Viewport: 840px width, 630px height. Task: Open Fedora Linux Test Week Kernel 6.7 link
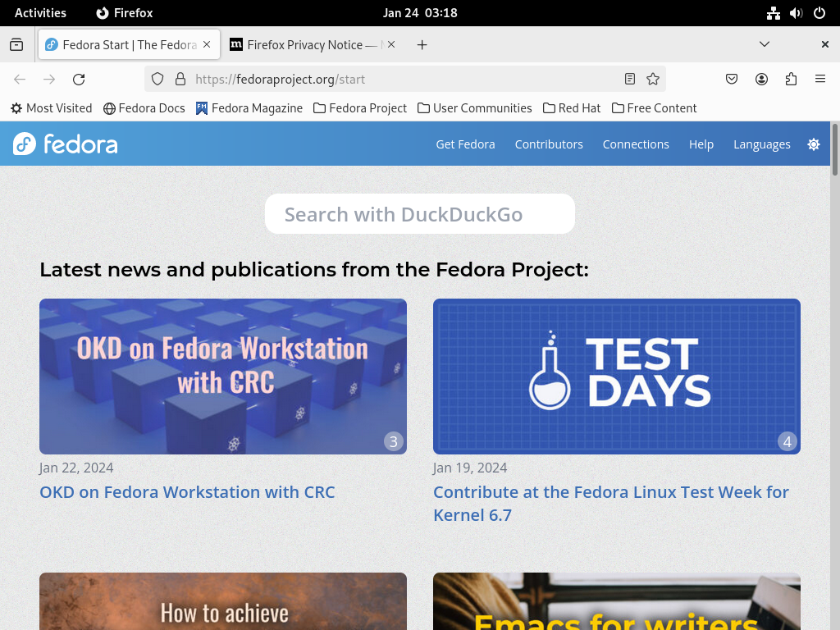(610, 504)
